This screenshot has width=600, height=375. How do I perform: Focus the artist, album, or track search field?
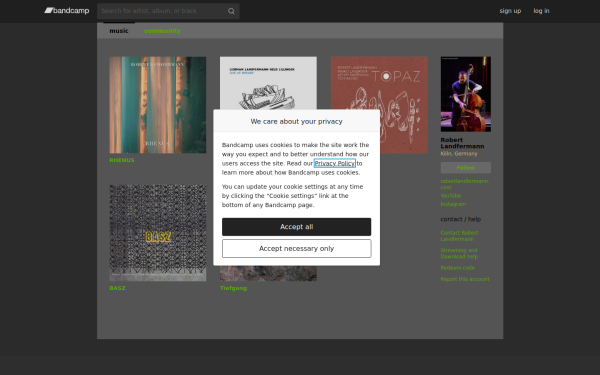click(x=164, y=11)
